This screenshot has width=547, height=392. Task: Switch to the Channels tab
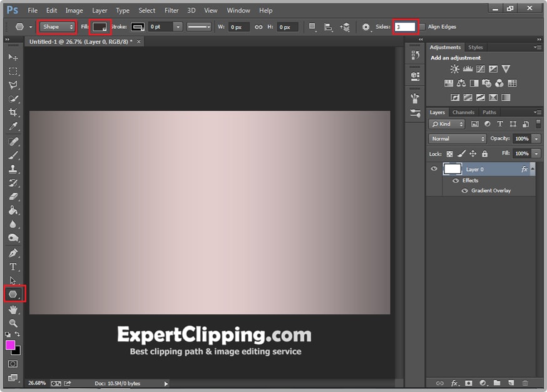pos(463,113)
